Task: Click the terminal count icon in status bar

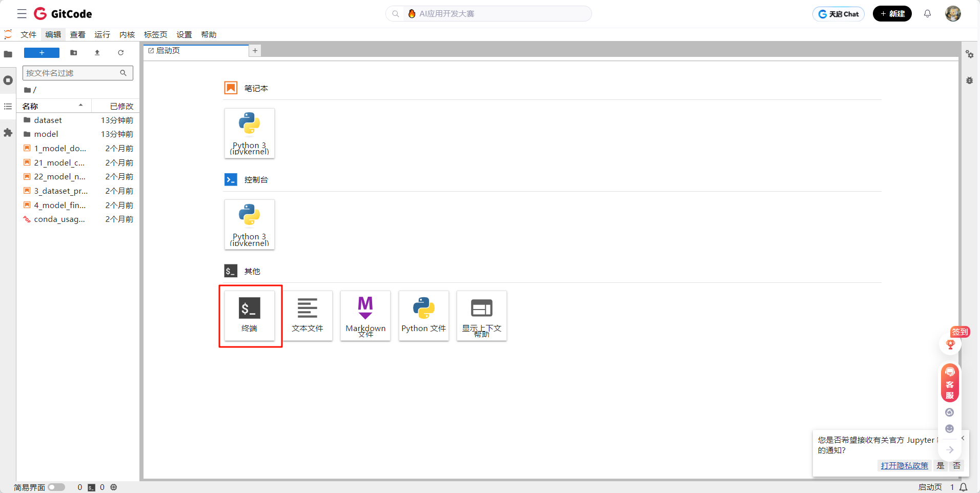Action: pyautogui.click(x=91, y=487)
